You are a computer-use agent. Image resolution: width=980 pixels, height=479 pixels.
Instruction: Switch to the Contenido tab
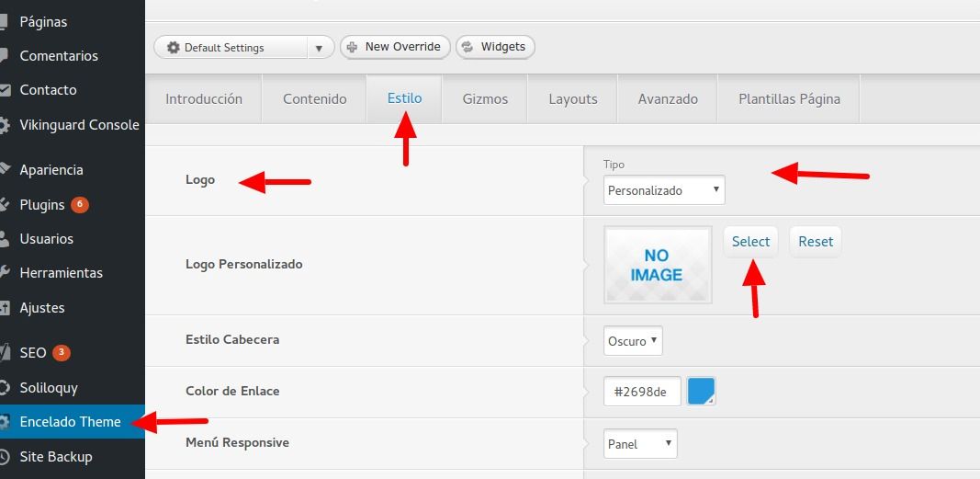314,98
